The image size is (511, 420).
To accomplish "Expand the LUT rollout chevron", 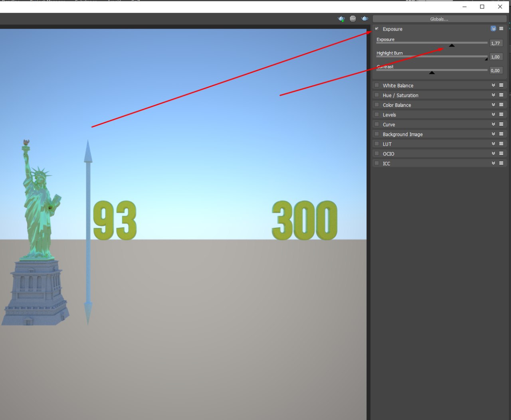I will pos(493,144).
